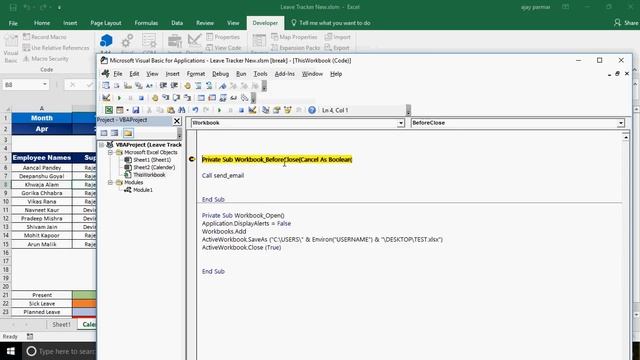Collapse the Microsoft Excel Objects folder
Image resolution: width=640 pixels, height=360 pixels.
point(110,152)
